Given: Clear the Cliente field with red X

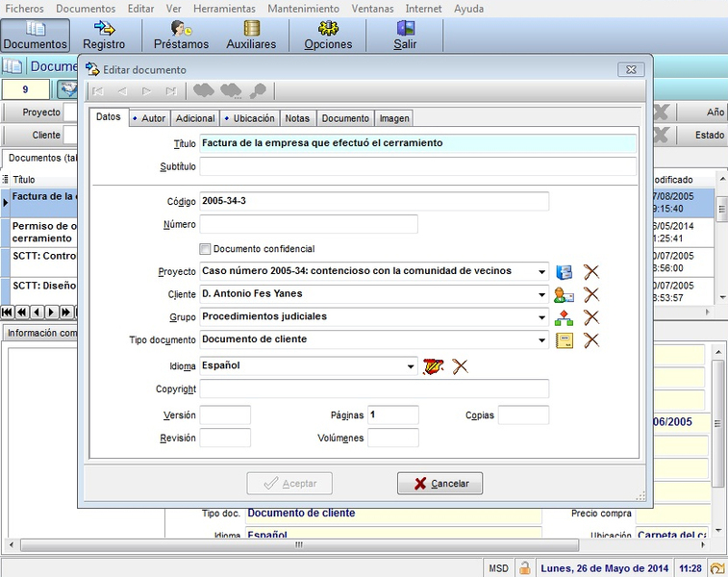Looking at the screenshot, I should click(x=591, y=295).
